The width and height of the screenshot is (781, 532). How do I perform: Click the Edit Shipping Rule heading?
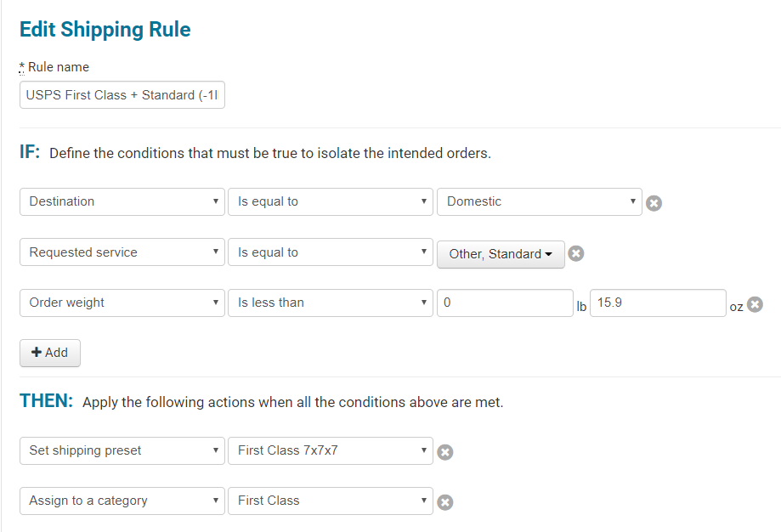[x=105, y=29]
